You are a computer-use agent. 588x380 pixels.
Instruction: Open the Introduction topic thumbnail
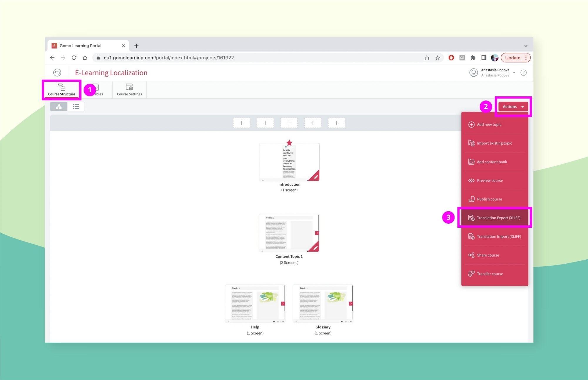coord(289,162)
